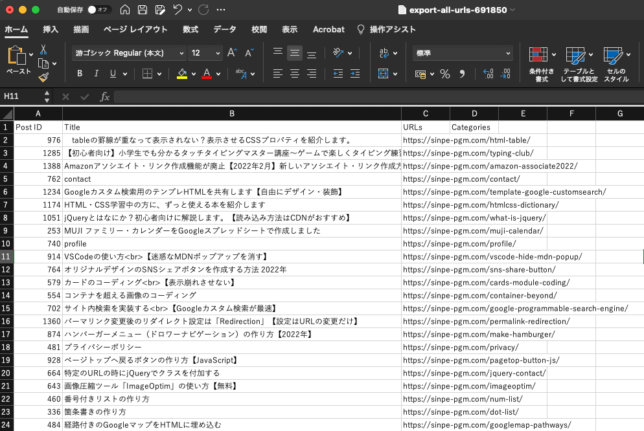Click the Paste (ペースト) clipboard icon
Viewport: 644px width, 431px height.
point(16,55)
